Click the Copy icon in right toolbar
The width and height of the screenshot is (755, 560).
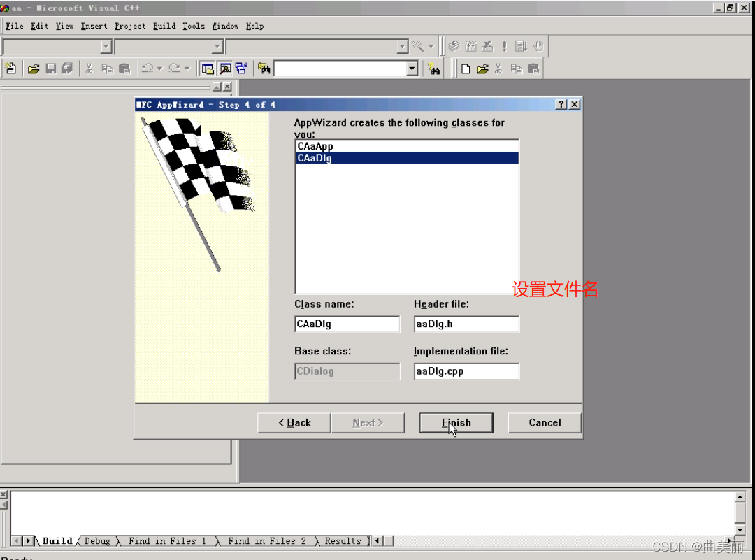coord(516,69)
